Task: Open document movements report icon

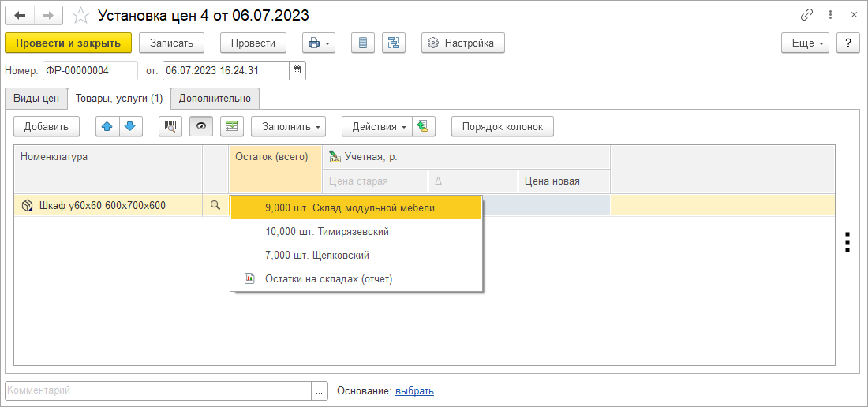Action: 363,43
